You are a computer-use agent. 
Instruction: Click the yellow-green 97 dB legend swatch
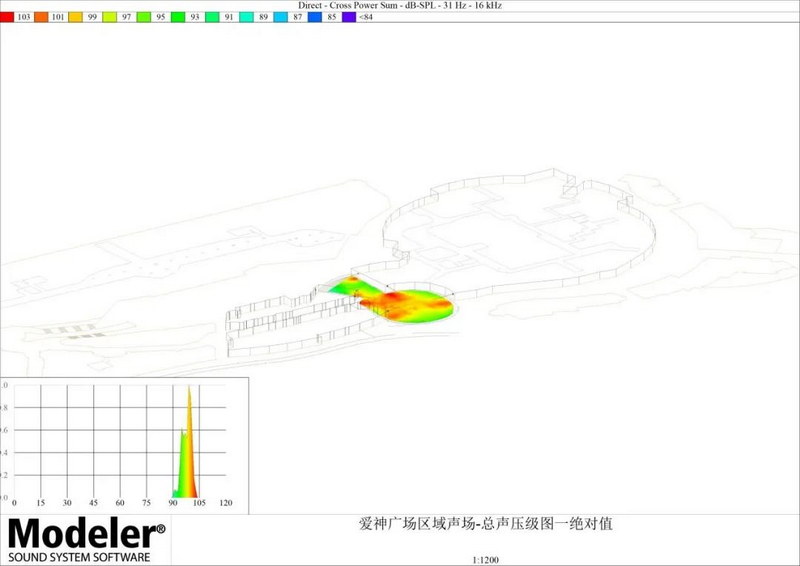coord(109,17)
